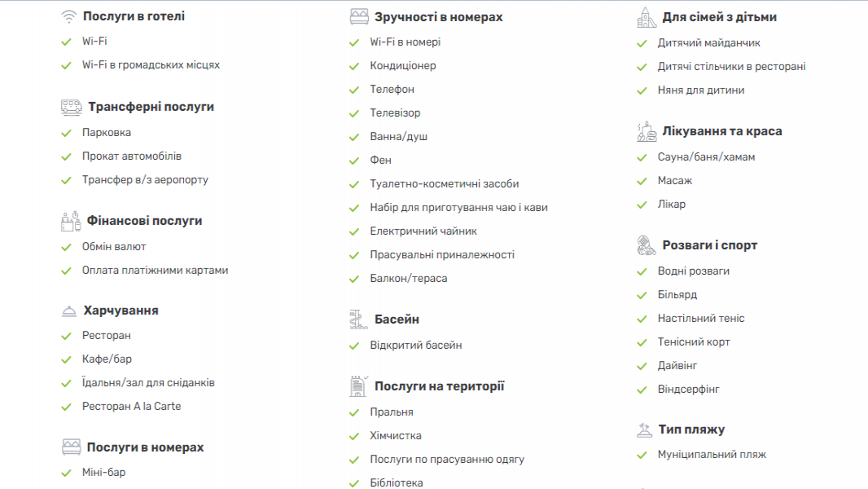Screen dimensions: 868x489
Task: Click the icon next to Фінансові послуги
Action: [71, 221]
